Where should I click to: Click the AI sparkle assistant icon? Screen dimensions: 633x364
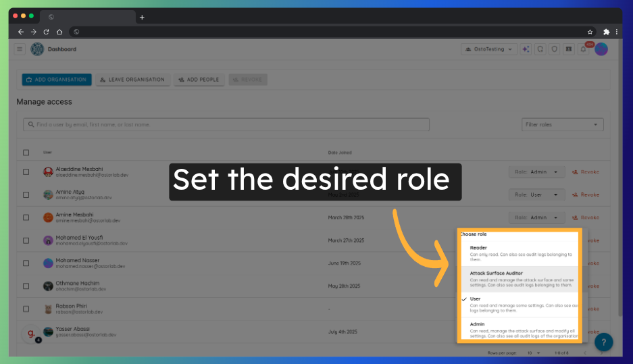point(526,49)
